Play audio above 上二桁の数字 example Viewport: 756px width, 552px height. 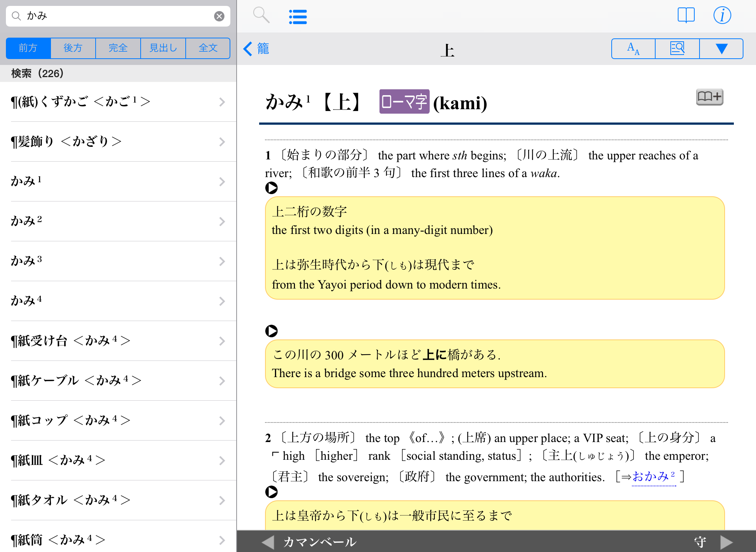pyautogui.click(x=271, y=188)
